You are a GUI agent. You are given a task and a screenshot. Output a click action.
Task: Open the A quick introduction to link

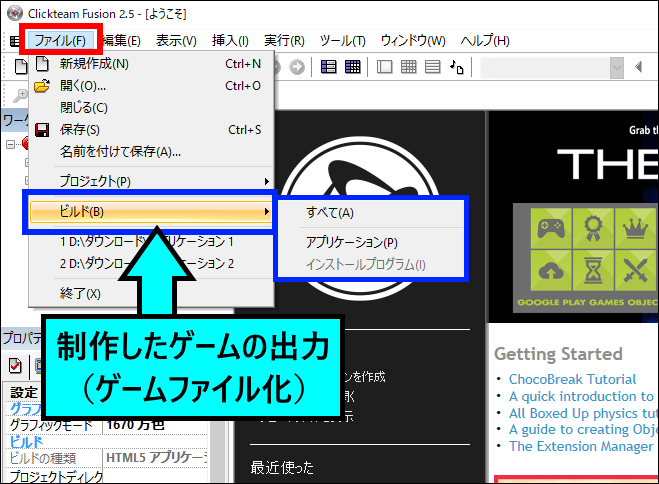click(581, 396)
